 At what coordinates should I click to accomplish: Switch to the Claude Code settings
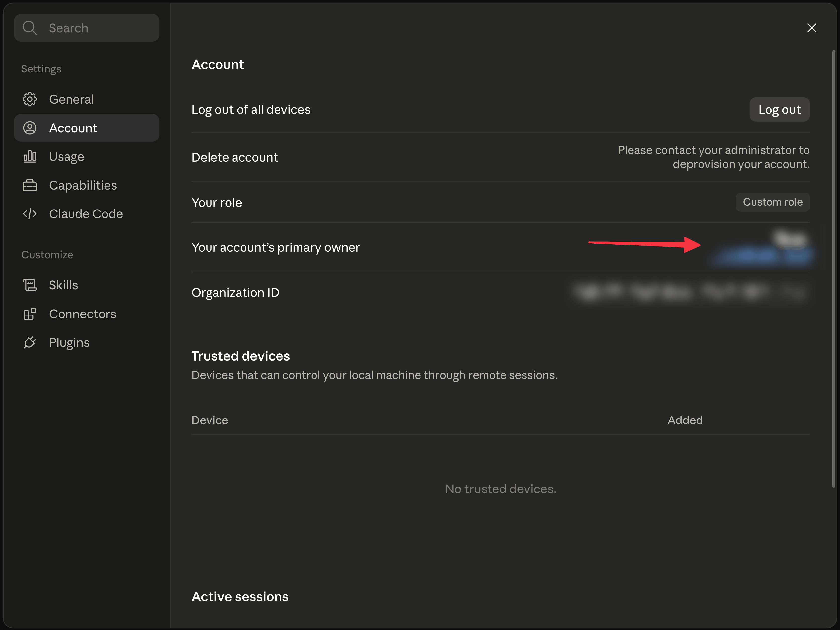pyautogui.click(x=87, y=214)
